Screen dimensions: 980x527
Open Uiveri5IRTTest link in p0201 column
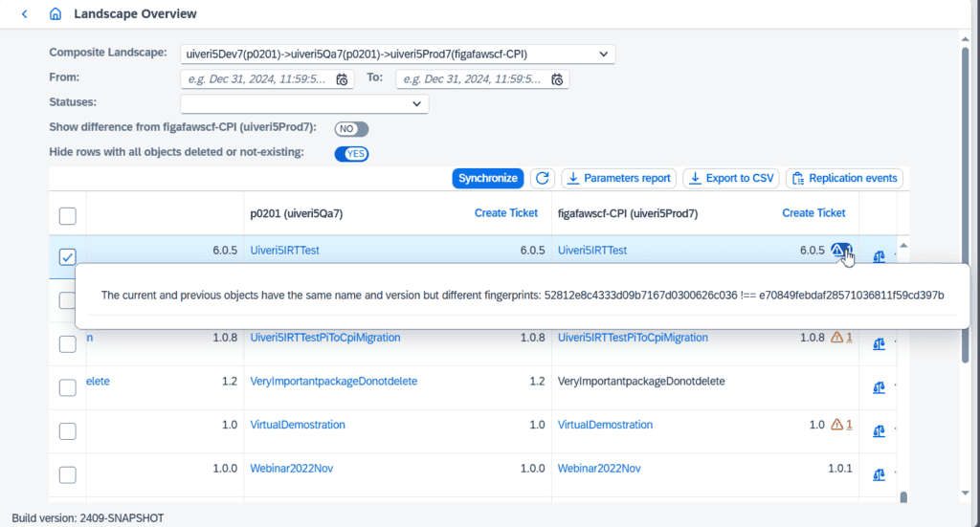284,251
